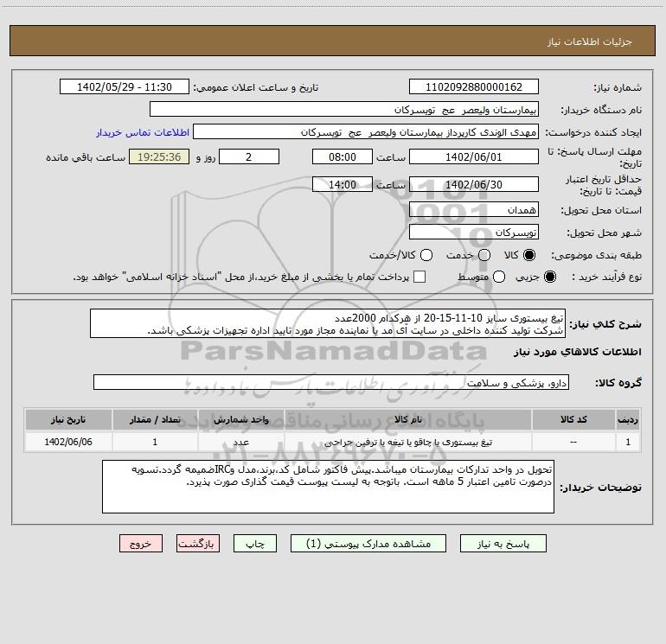666x644 pixels.
Task: Click the price validity date 1402/06/30 field
Action: click(x=473, y=185)
